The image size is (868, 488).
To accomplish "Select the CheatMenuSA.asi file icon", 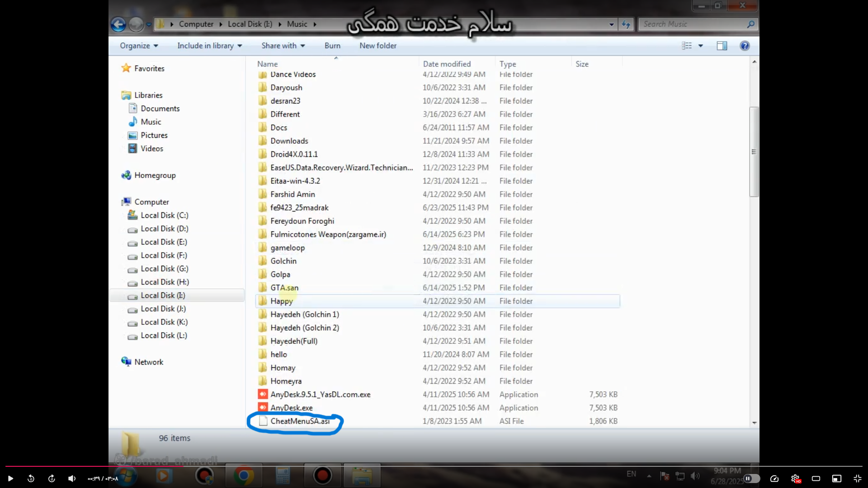I will click(263, 421).
